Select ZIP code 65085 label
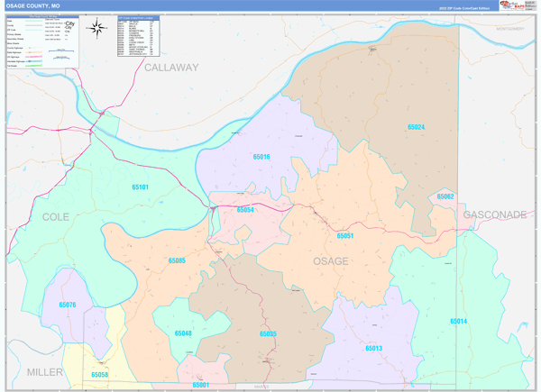 [x=177, y=260]
